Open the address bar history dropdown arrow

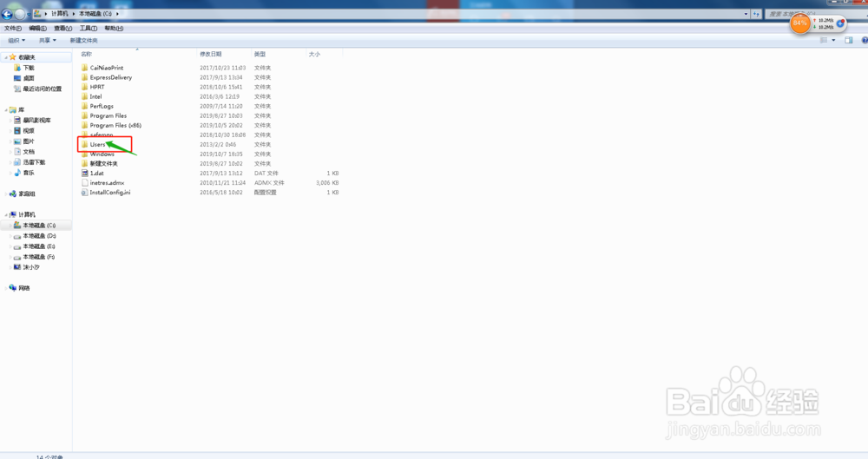(746, 14)
